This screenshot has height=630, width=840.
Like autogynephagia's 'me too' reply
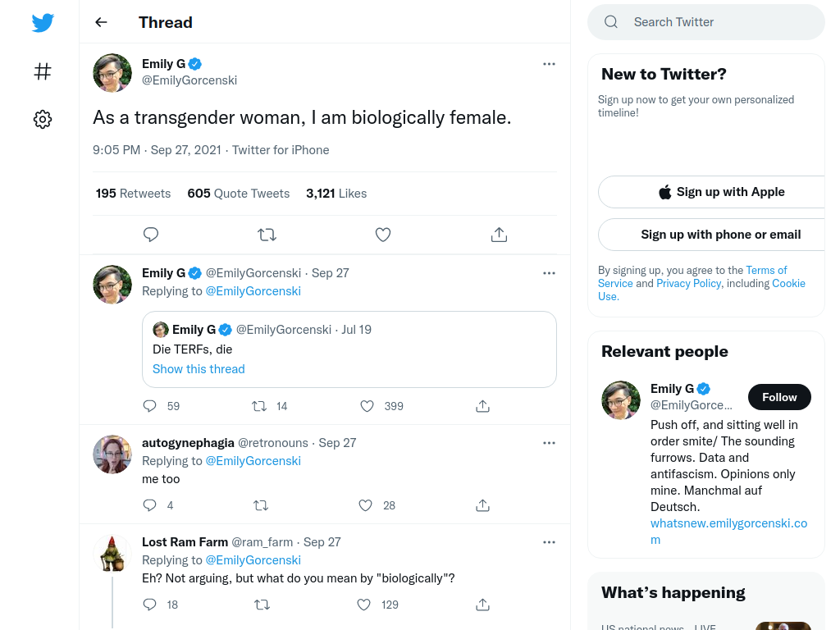[x=365, y=505]
